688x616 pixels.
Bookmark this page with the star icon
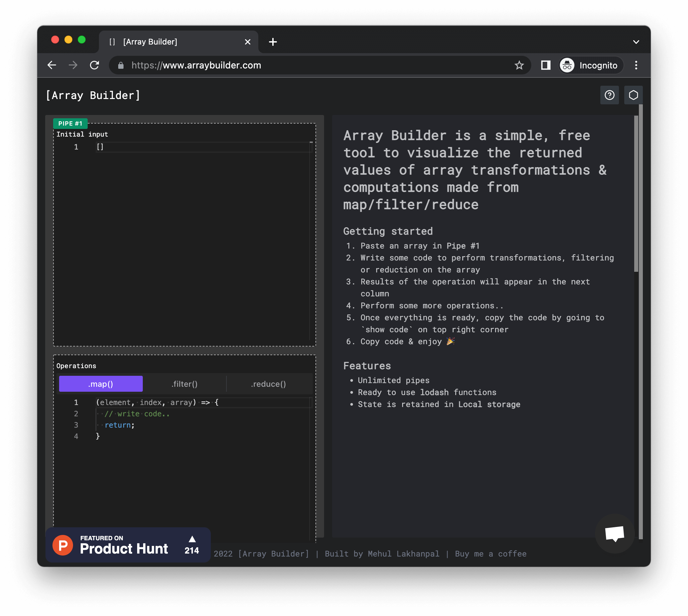point(519,65)
